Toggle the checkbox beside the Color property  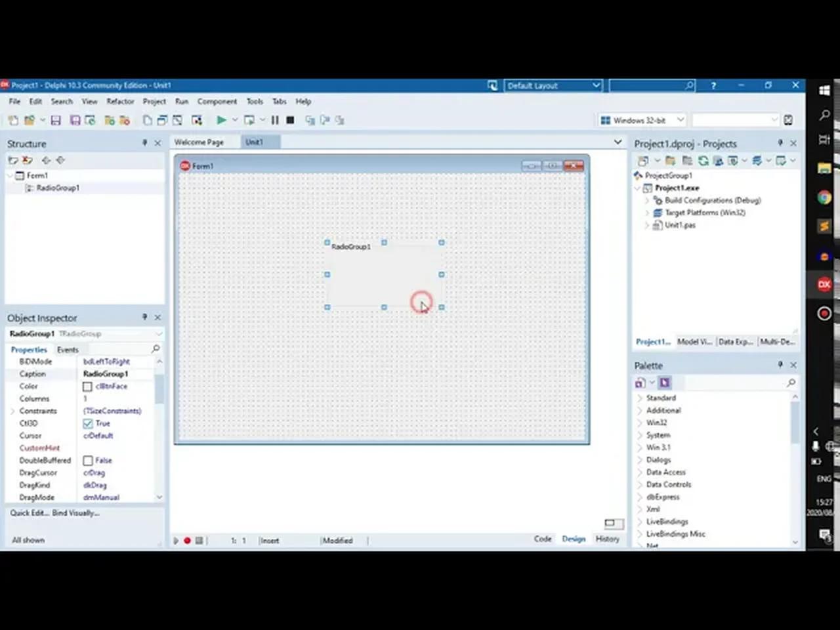pyautogui.click(x=88, y=386)
